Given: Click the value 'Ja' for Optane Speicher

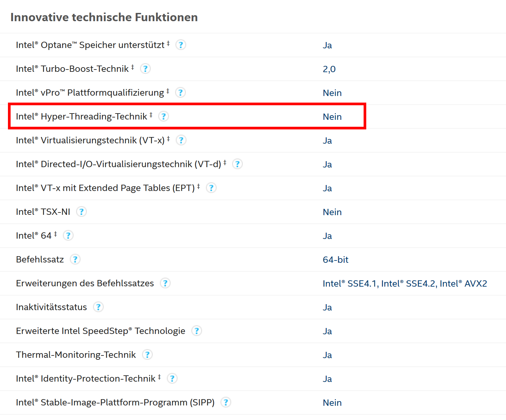Looking at the screenshot, I should 327,45.
